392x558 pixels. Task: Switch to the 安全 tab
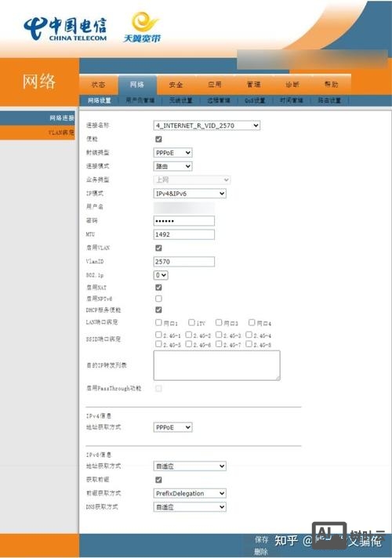click(176, 85)
